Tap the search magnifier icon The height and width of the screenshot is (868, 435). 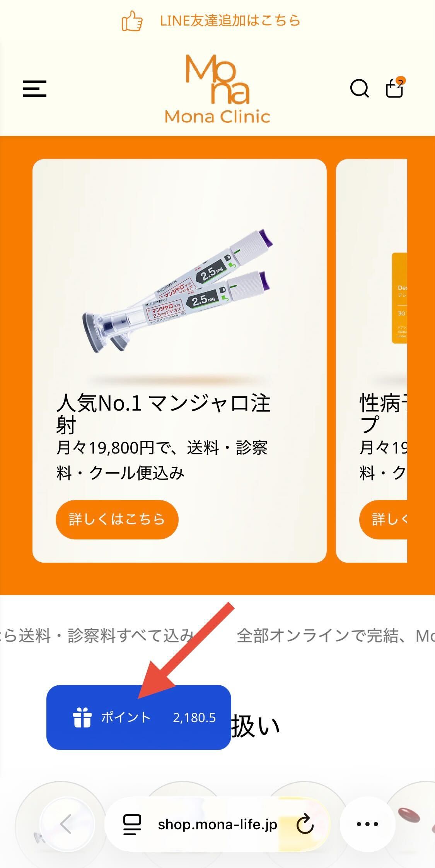[x=360, y=89]
